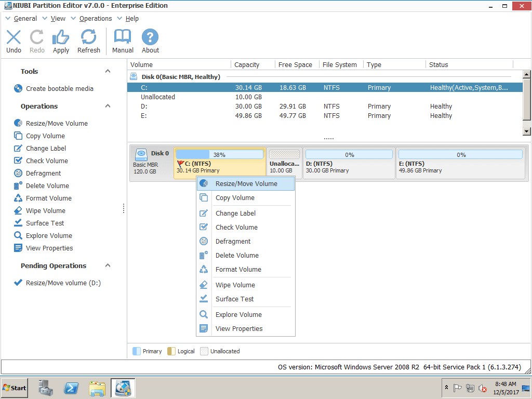Choose View Properties in context menu
The image size is (532, 399).
point(246,329)
